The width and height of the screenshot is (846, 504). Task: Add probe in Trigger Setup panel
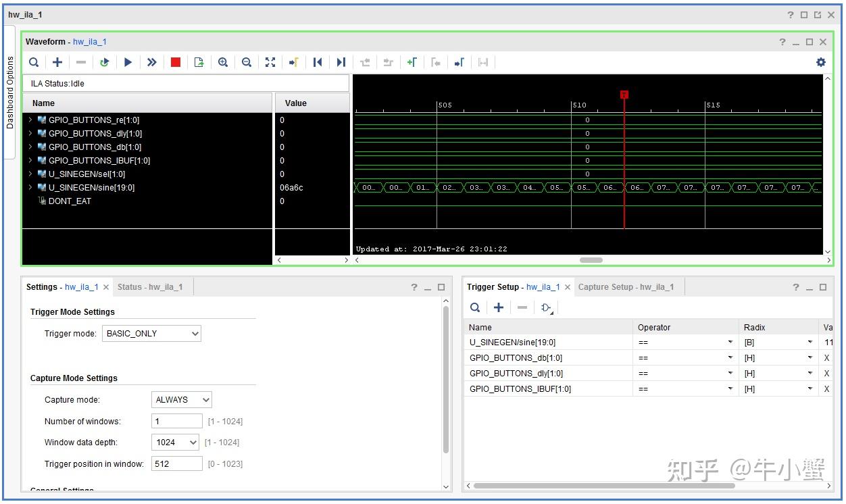tap(499, 307)
